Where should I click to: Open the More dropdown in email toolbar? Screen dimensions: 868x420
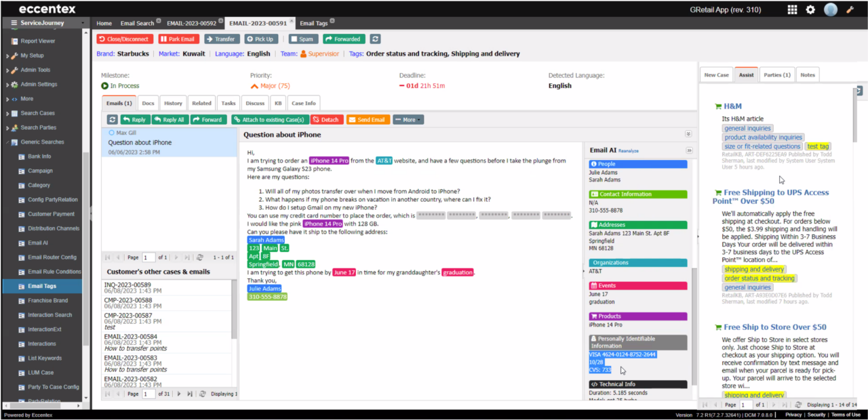coord(408,120)
